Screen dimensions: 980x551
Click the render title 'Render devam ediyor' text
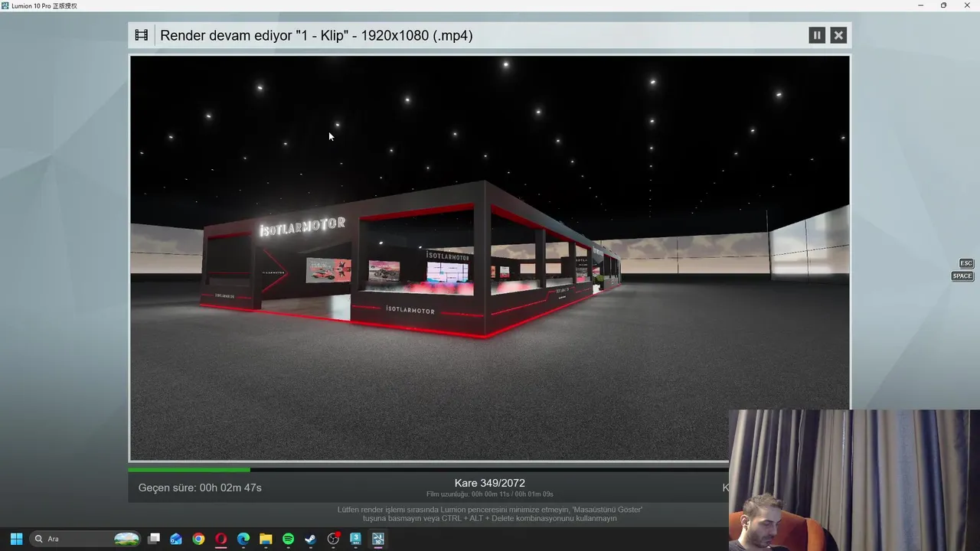316,35
